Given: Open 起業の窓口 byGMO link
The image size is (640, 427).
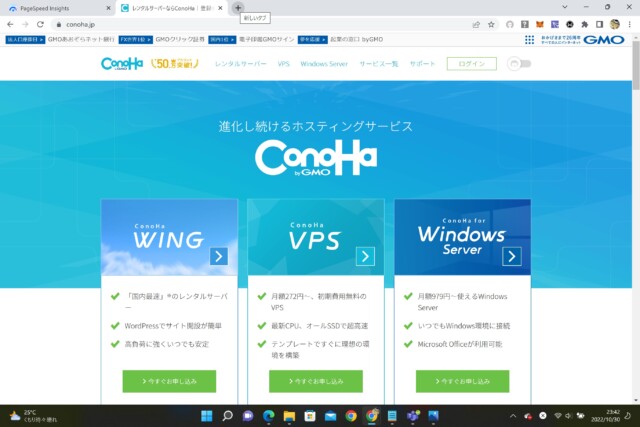Looking at the screenshot, I should pyautogui.click(x=356, y=40).
